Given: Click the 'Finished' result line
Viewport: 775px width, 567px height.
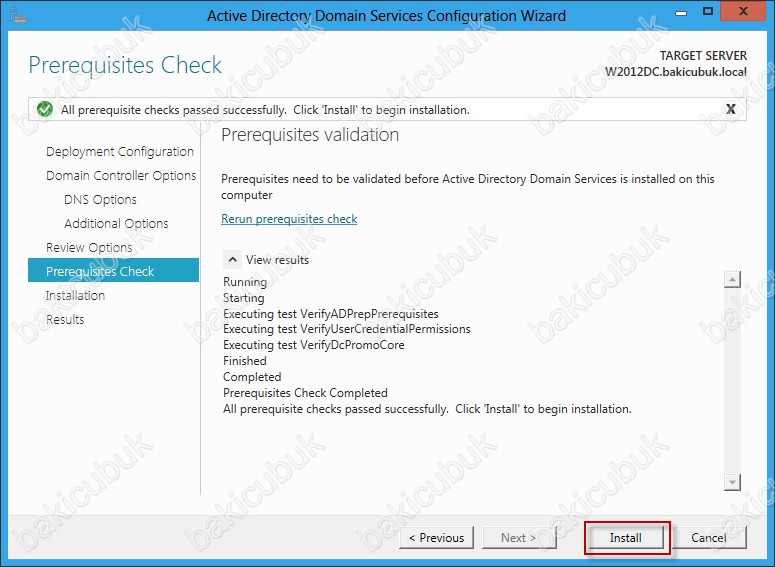Looking at the screenshot, I should pyautogui.click(x=245, y=361).
